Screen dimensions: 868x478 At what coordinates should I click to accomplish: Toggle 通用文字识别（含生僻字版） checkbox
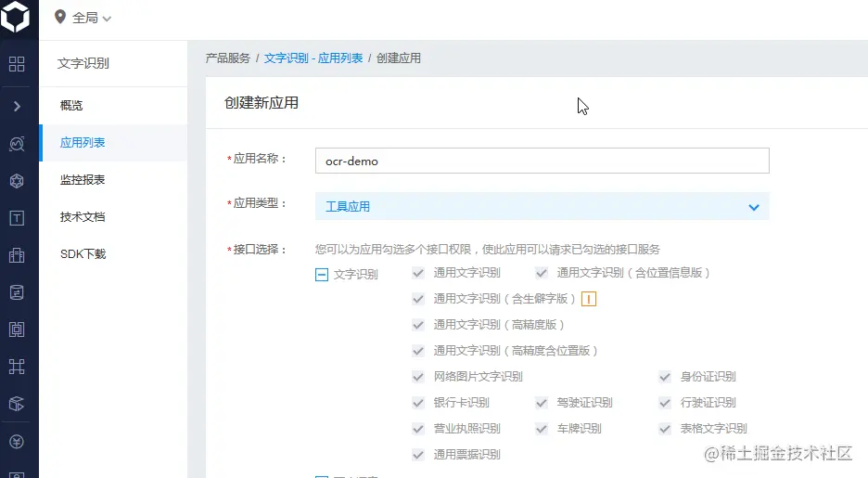tap(418, 299)
